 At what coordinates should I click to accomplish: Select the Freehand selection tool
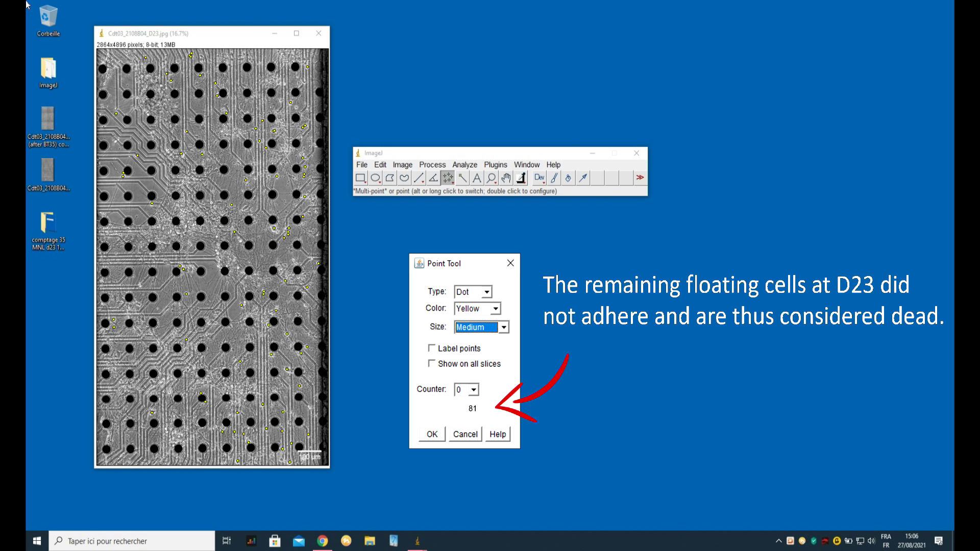[404, 178]
